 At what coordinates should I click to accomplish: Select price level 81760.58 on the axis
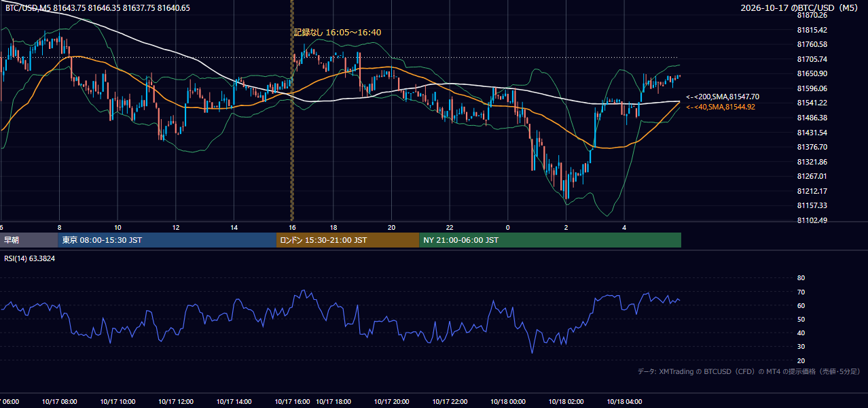coord(812,44)
